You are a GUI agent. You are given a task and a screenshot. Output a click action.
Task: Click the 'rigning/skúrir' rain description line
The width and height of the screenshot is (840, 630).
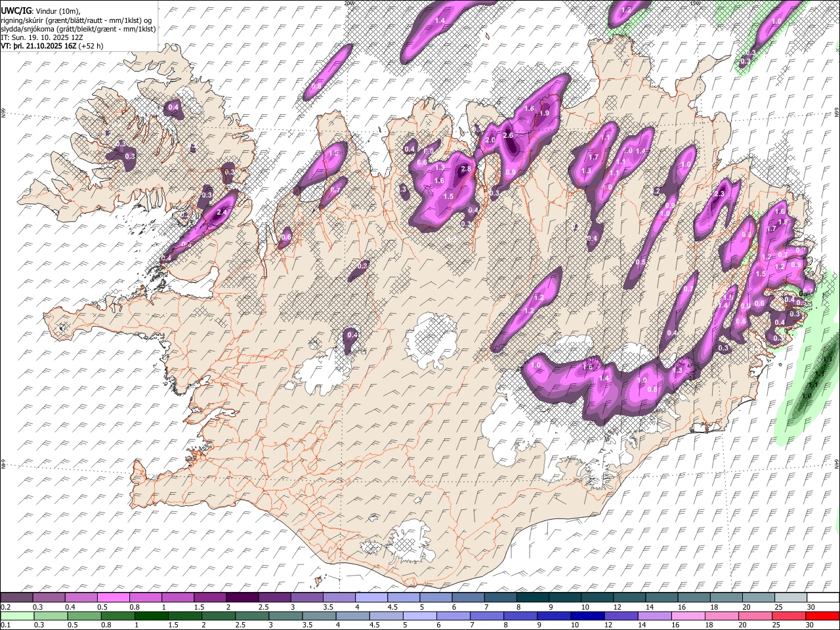[77, 20]
